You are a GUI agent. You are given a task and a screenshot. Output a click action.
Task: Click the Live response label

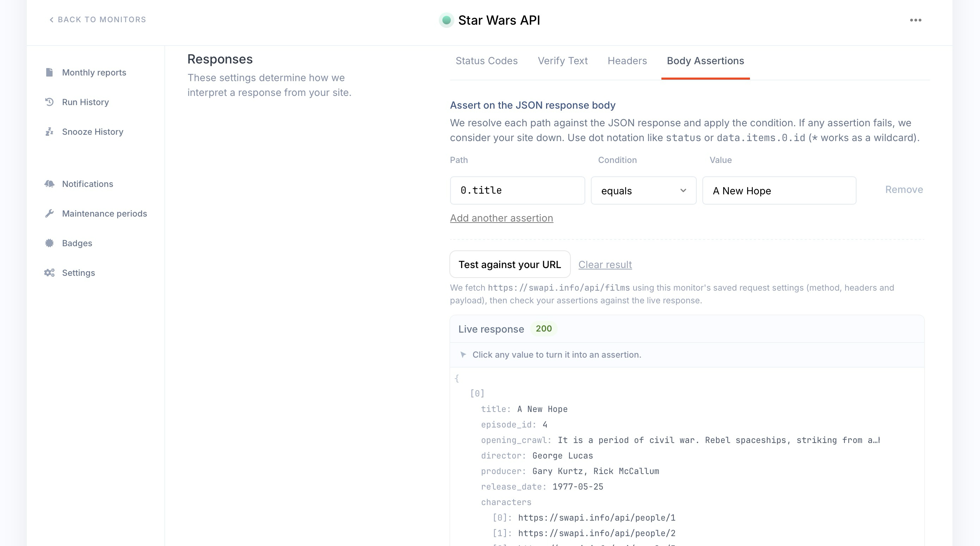pos(491,329)
